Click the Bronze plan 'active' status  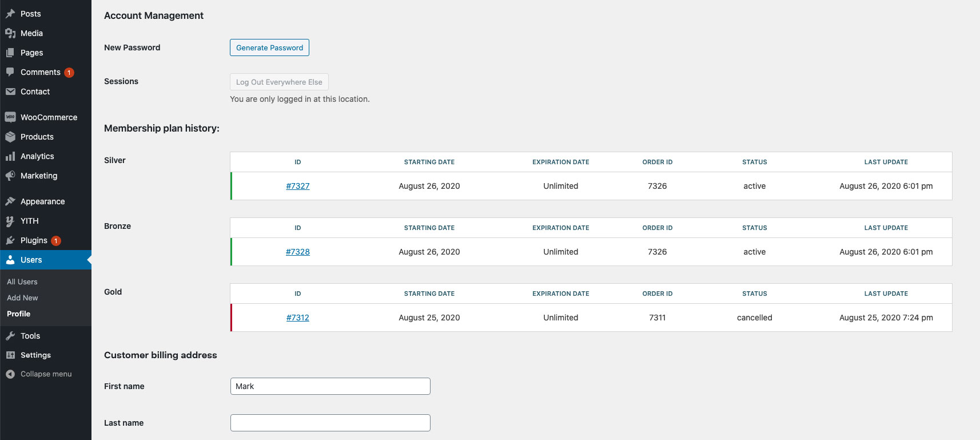click(755, 252)
